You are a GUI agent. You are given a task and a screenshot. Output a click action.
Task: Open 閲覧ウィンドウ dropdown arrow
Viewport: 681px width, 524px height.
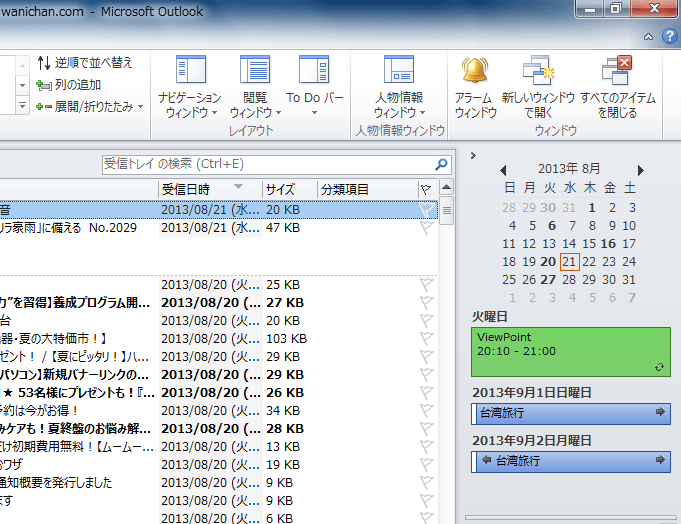click(278, 113)
